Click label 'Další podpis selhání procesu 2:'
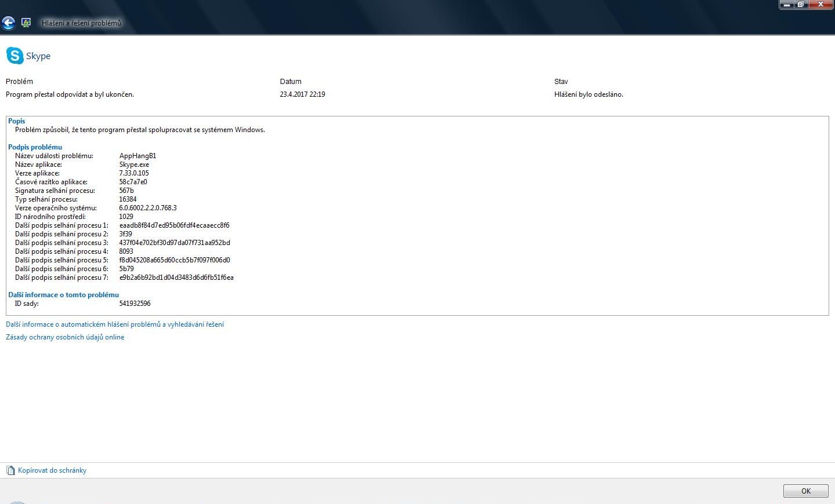The height and width of the screenshot is (504, 835). tap(61, 234)
